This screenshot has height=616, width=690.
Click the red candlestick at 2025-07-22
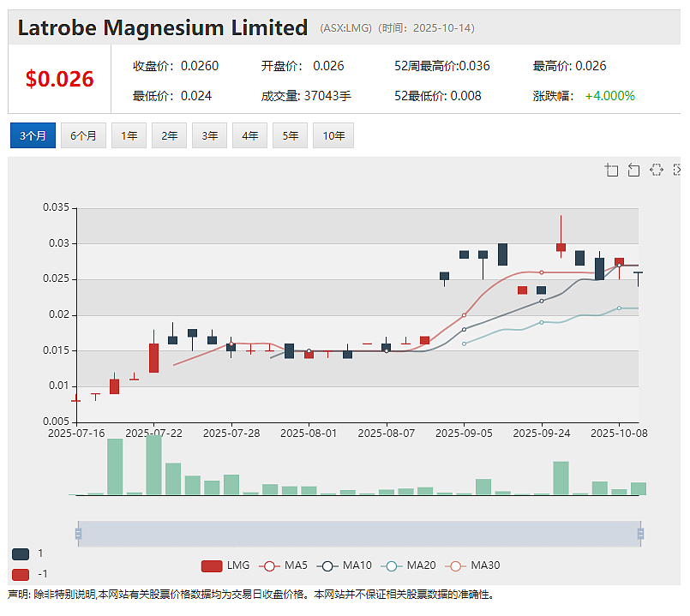[153, 358]
